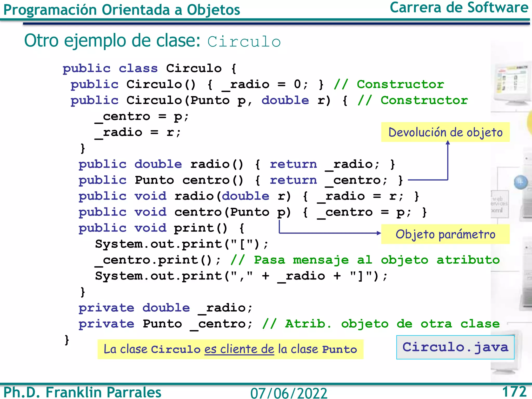532x399 pixels.
Task: Select the 'Objeto parámetro' callout box
Action: click(x=445, y=234)
